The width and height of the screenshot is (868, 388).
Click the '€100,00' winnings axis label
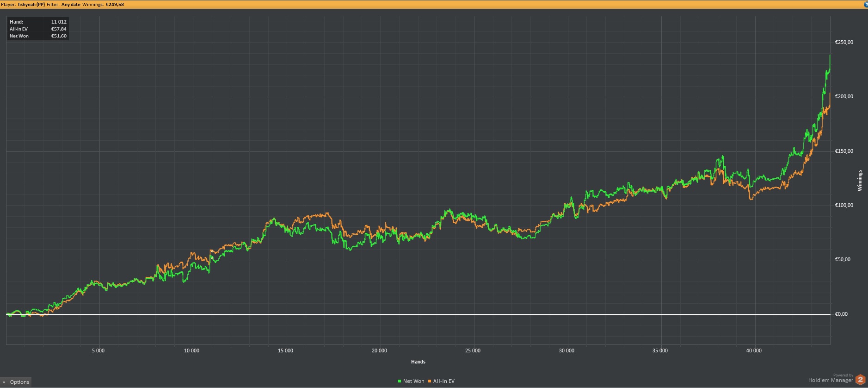(x=844, y=205)
